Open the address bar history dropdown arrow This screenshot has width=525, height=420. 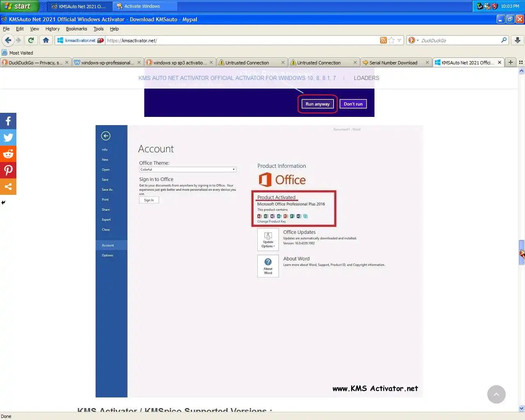[399, 40]
